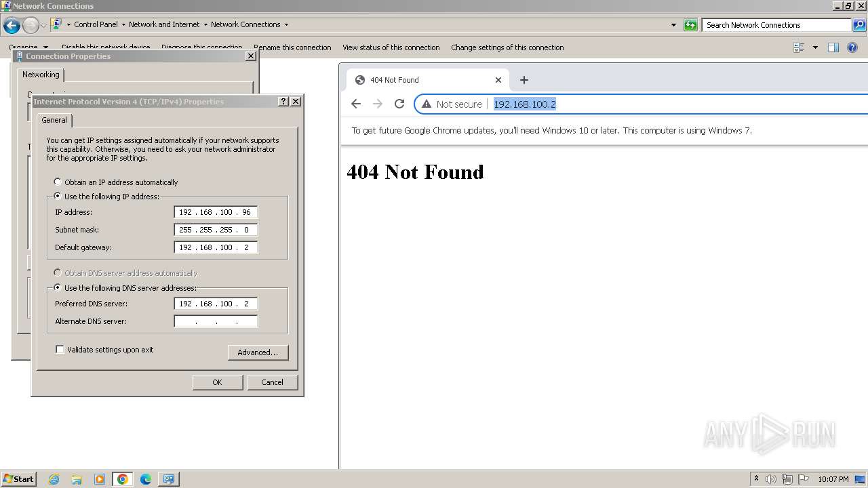
Task: Click Network and Internet in breadcrumb
Action: [164, 24]
